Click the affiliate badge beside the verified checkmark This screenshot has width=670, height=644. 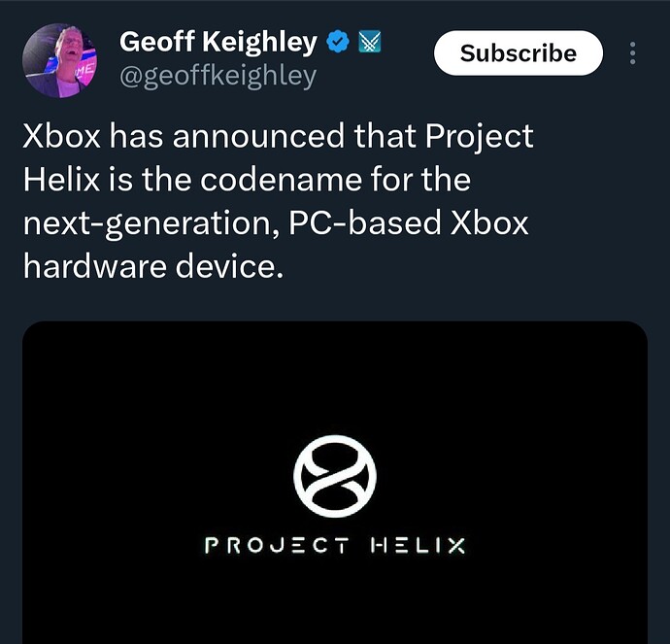(x=369, y=43)
